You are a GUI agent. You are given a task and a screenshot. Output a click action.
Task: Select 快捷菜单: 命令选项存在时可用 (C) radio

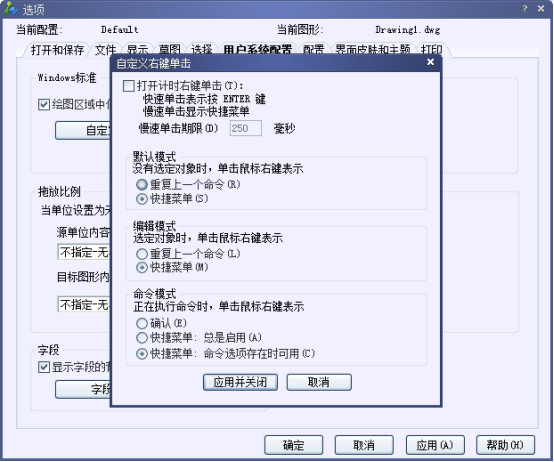pos(142,354)
